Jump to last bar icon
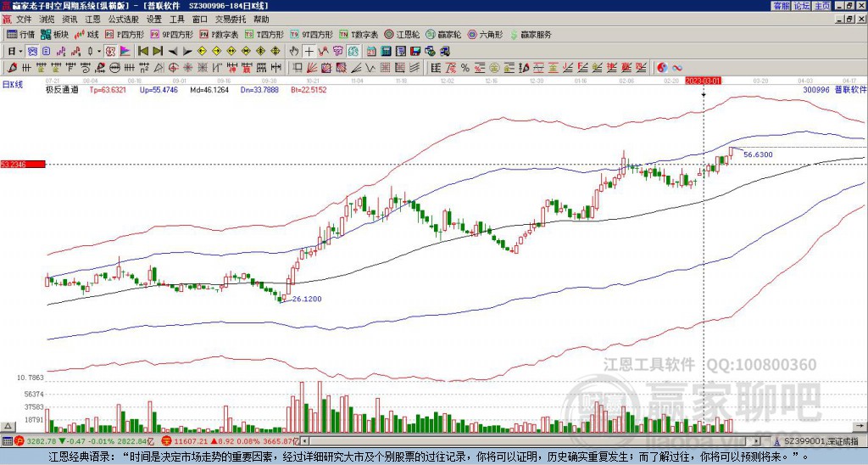Screen dimensions: 868x465 coord(158,52)
